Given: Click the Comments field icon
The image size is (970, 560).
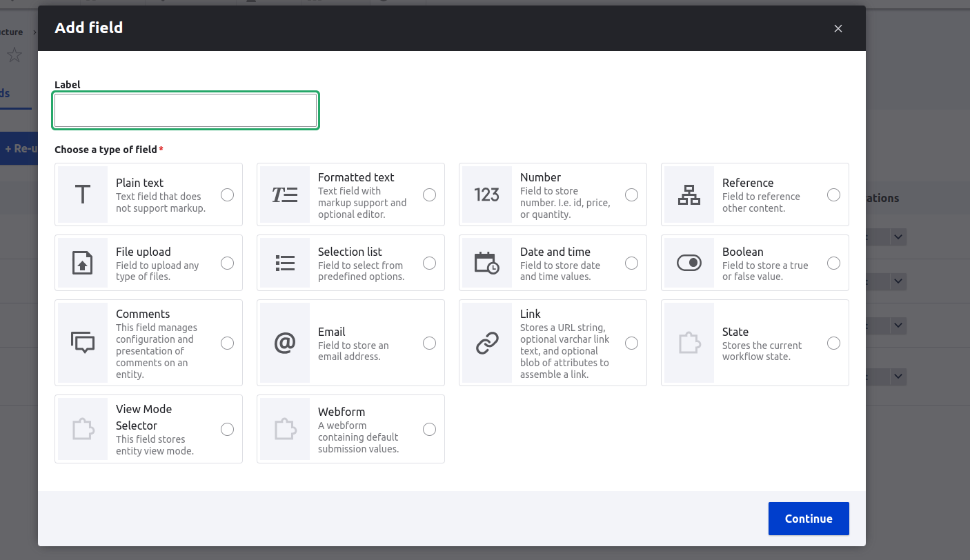Looking at the screenshot, I should pyautogui.click(x=83, y=342).
